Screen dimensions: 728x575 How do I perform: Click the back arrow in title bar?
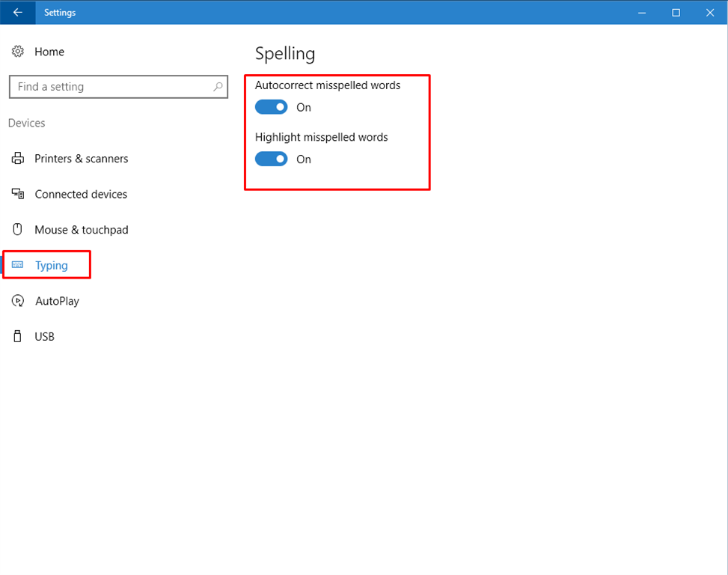(x=17, y=12)
